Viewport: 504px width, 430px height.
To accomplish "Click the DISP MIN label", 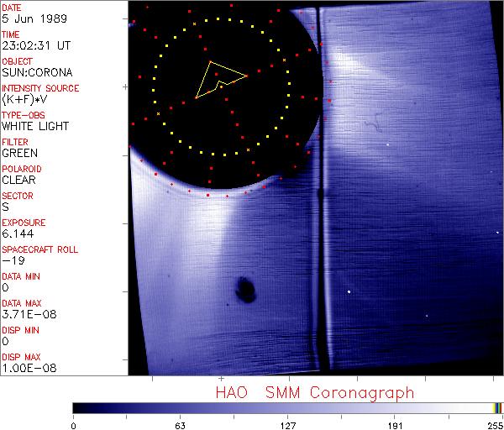I will [x=20, y=330].
